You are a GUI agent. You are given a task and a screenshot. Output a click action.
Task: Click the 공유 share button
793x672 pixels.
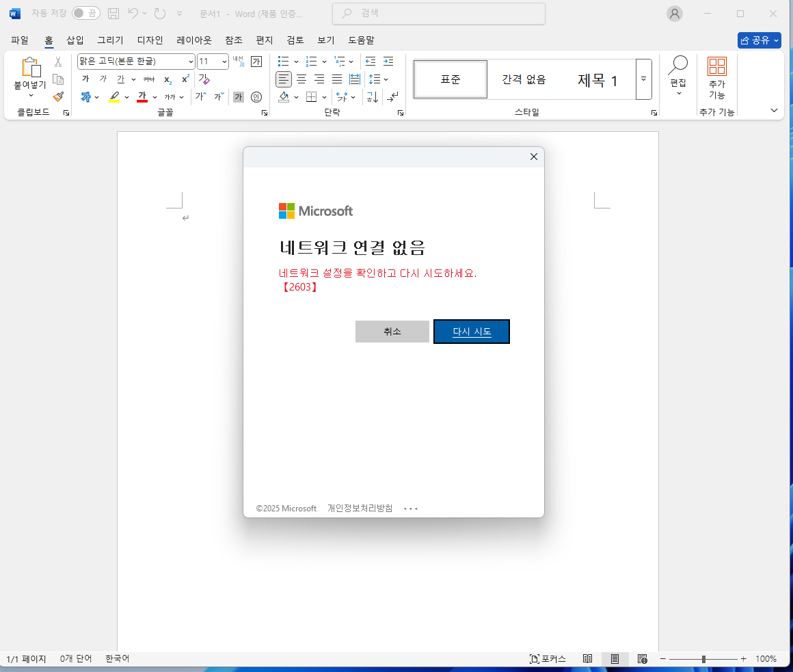(759, 40)
